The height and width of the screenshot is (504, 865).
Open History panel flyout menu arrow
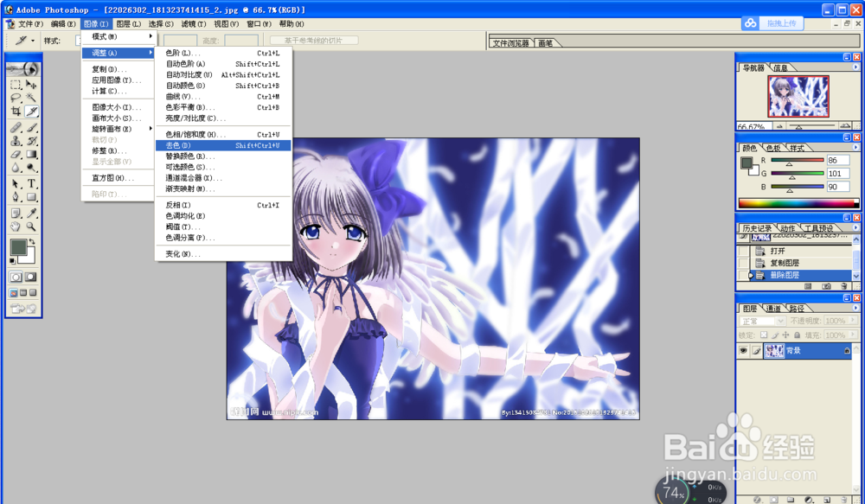click(855, 227)
